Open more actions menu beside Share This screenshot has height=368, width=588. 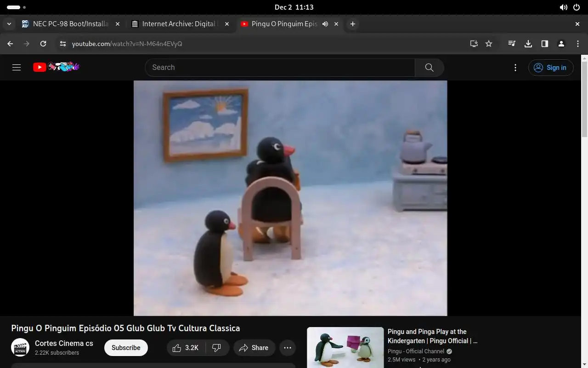pyautogui.click(x=288, y=348)
